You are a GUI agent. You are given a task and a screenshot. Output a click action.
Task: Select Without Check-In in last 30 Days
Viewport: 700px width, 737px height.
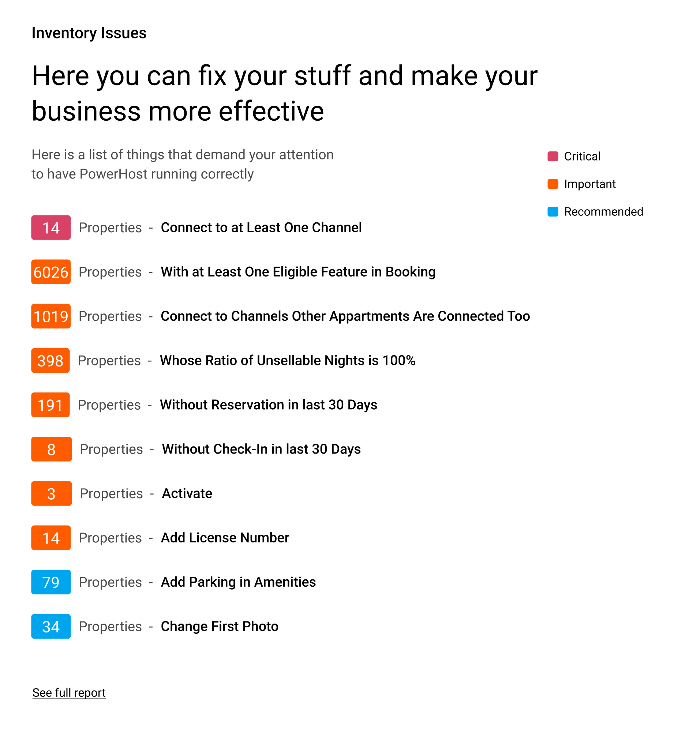261,449
